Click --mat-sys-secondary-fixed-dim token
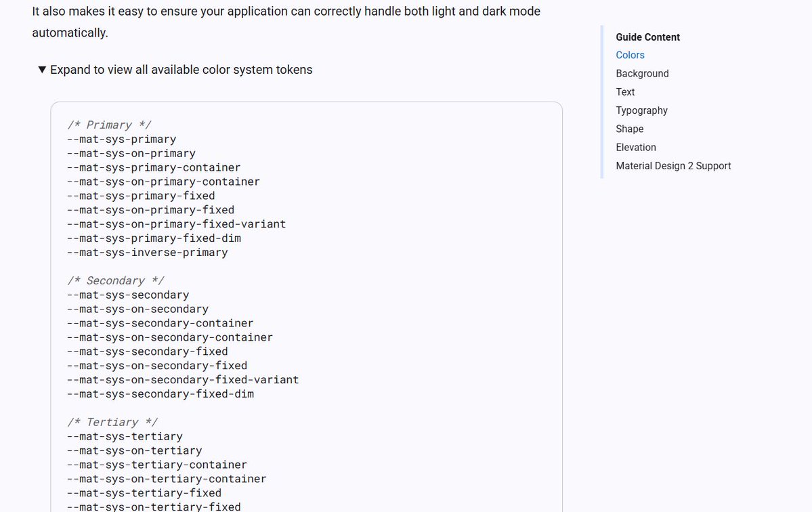This screenshot has width=812, height=512. tap(161, 394)
